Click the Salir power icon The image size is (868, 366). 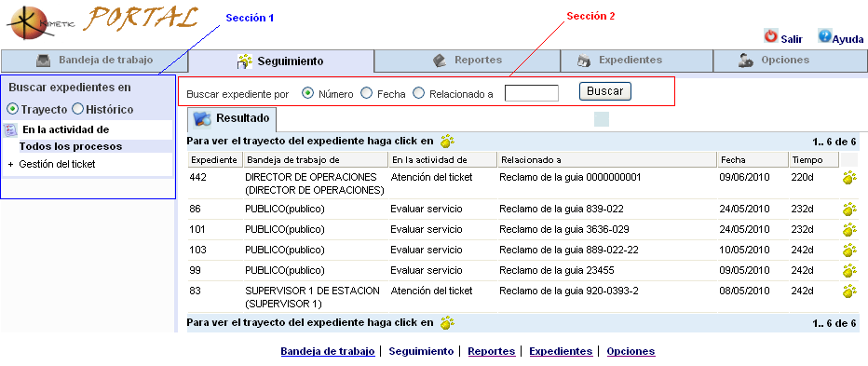[x=771, y=36]
